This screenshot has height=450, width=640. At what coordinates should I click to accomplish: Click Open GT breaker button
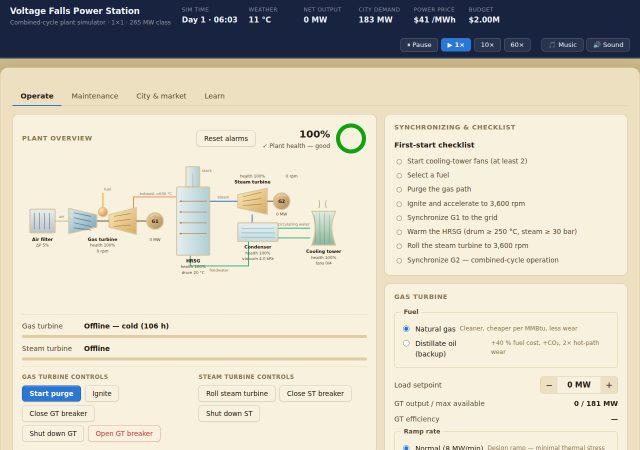point(124,434)
